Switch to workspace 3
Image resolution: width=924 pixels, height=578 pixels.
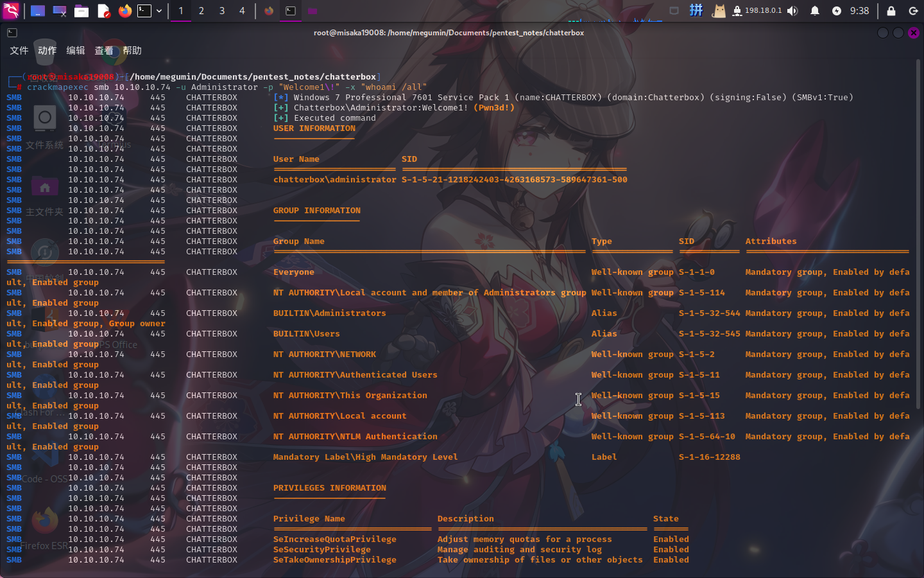pyautogui.click(x=222, y=11)
